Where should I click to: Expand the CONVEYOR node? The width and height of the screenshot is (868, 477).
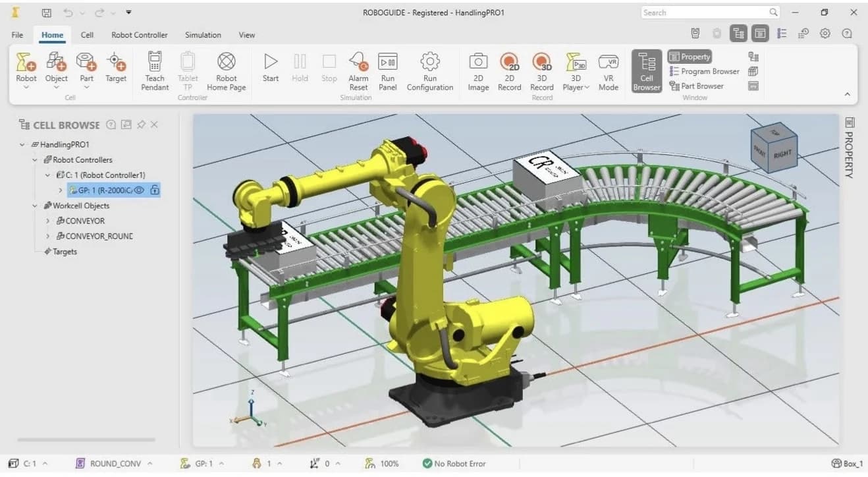coord(47,221)
